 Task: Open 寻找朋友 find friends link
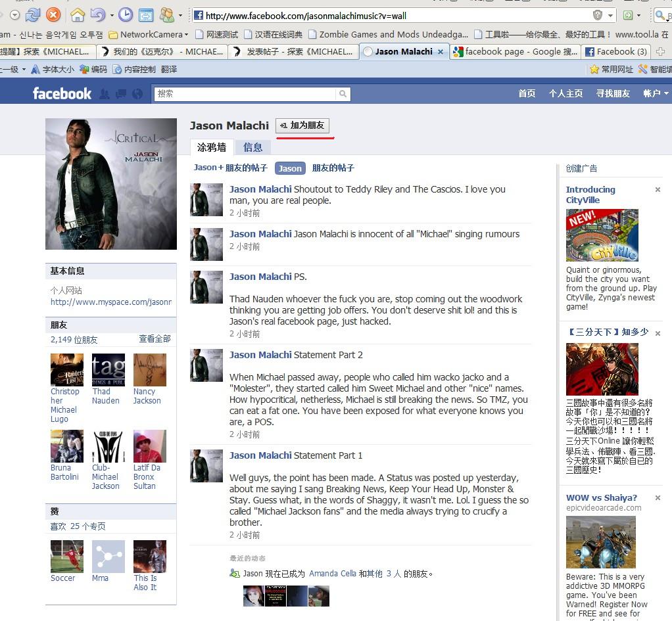(613, 93)
